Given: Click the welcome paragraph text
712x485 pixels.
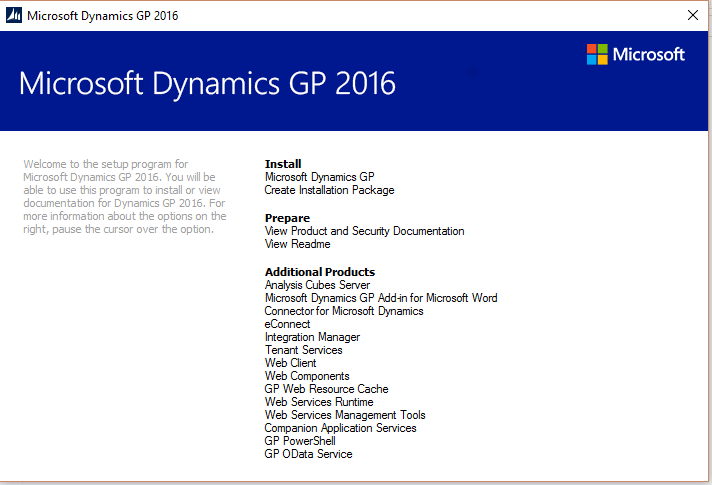Looking at the screenshot, I should point(124,197).
